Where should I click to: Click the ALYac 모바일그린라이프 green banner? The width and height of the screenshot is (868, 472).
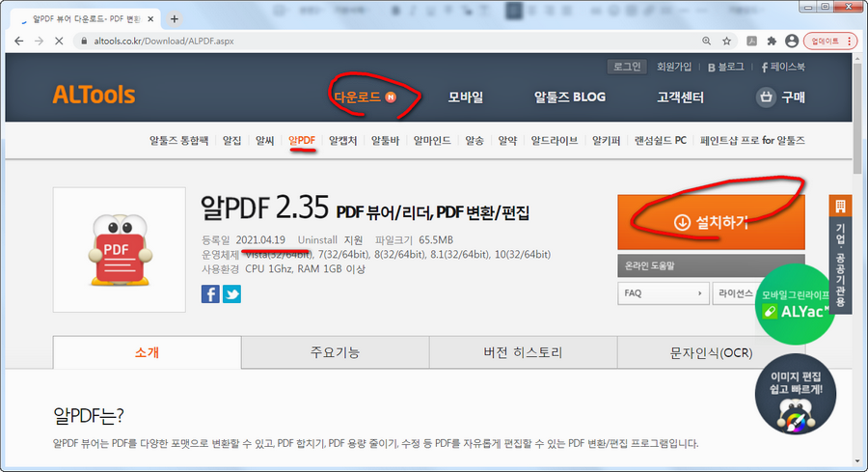[795, 304]
